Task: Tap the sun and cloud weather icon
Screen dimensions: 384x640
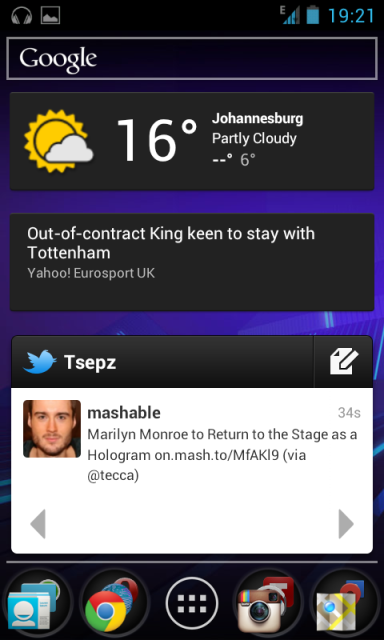Action: 58,141
